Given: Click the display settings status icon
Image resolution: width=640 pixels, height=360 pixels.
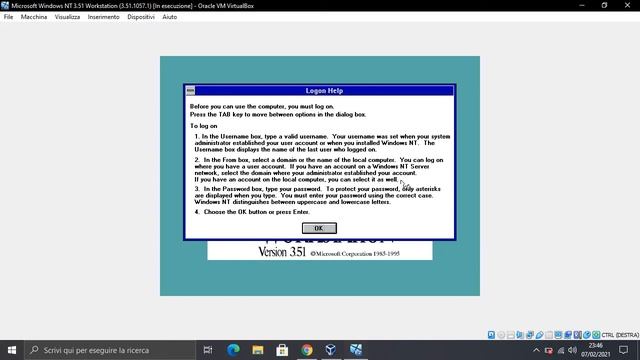Looking at the screenshot, I should [558, 335].
